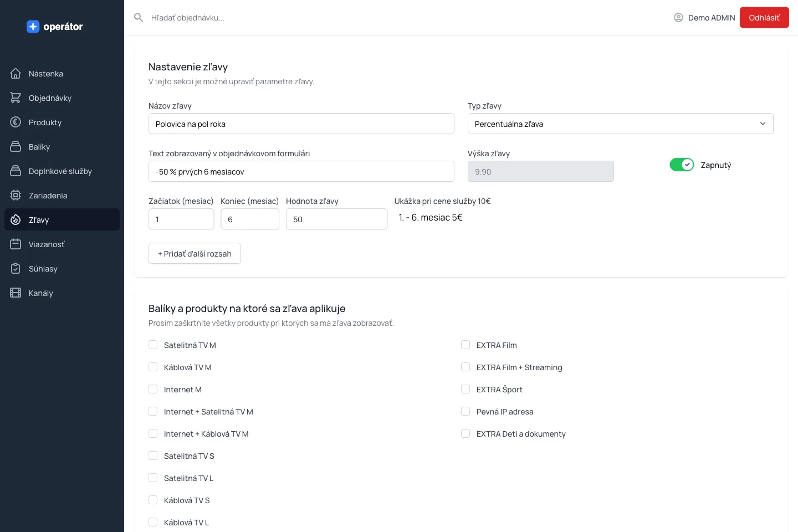
Task: Select Zariadenia in sidebar
Action: point(62,195)
